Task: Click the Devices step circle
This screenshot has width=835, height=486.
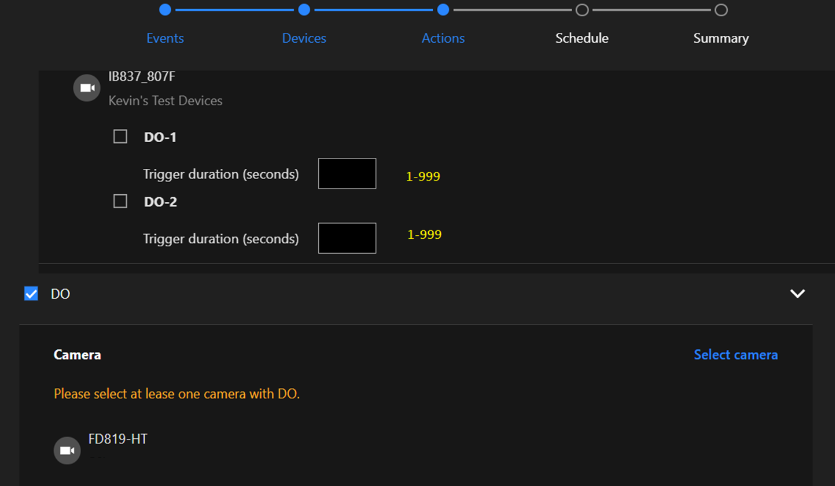Action: tap(304, 10)
